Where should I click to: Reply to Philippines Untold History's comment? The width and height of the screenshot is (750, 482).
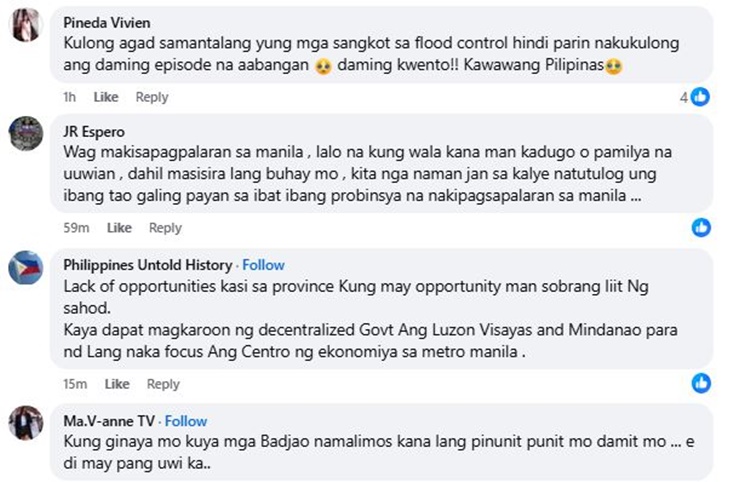pos(163,384)
